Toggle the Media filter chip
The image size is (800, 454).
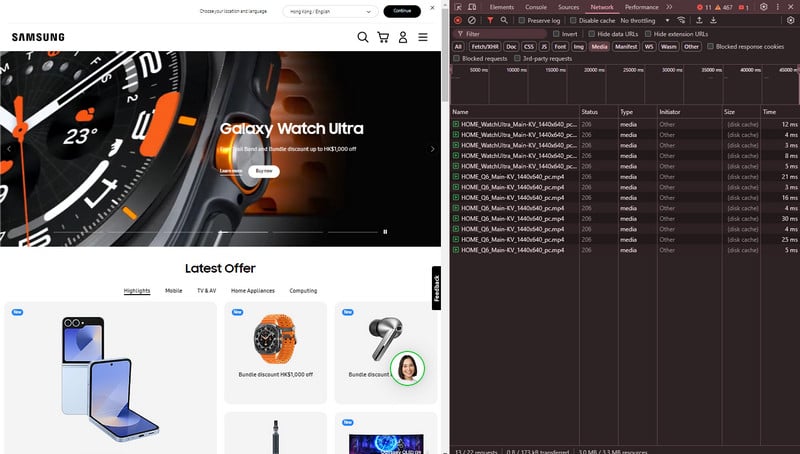click(599, 46)
